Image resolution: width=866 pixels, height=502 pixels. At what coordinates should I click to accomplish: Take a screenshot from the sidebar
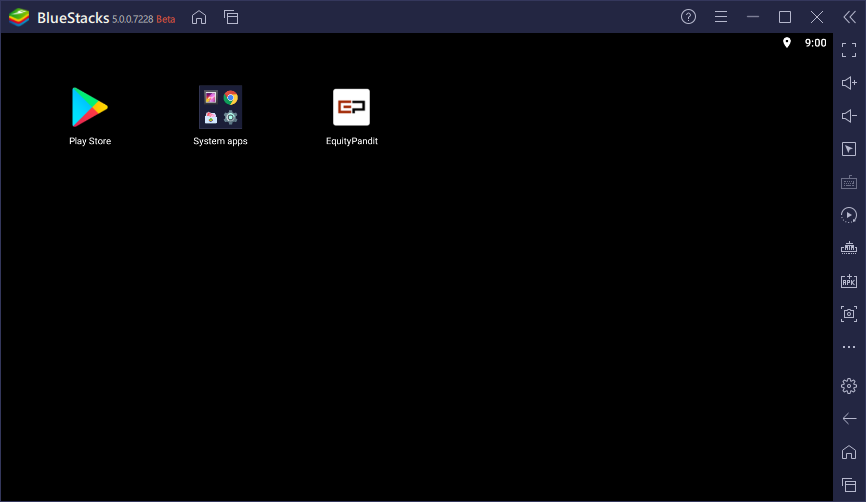tap(849, 314)
